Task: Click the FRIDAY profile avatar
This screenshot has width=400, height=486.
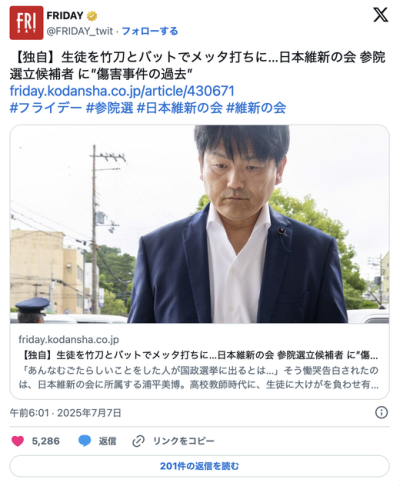Action: coord(26,23)
